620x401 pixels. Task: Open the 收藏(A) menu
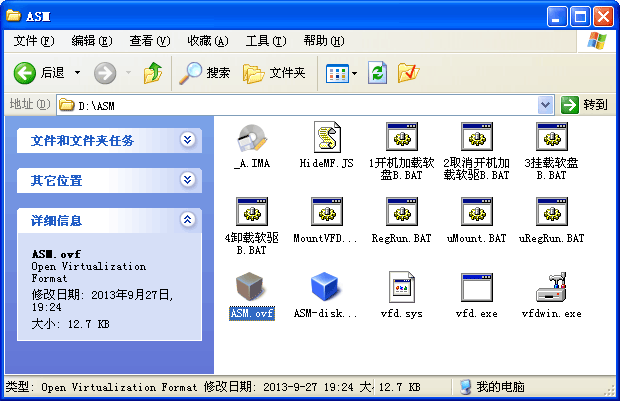pos(208,41)
